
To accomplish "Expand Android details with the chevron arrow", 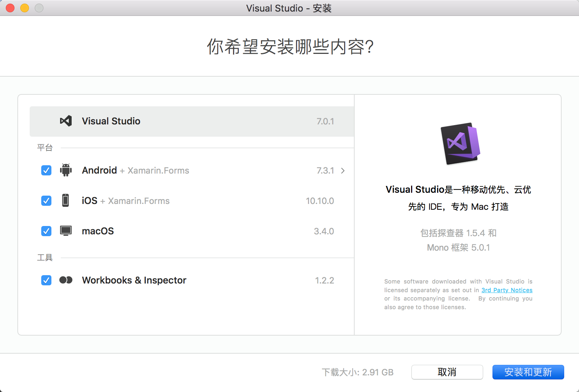I will click(343, 171).
